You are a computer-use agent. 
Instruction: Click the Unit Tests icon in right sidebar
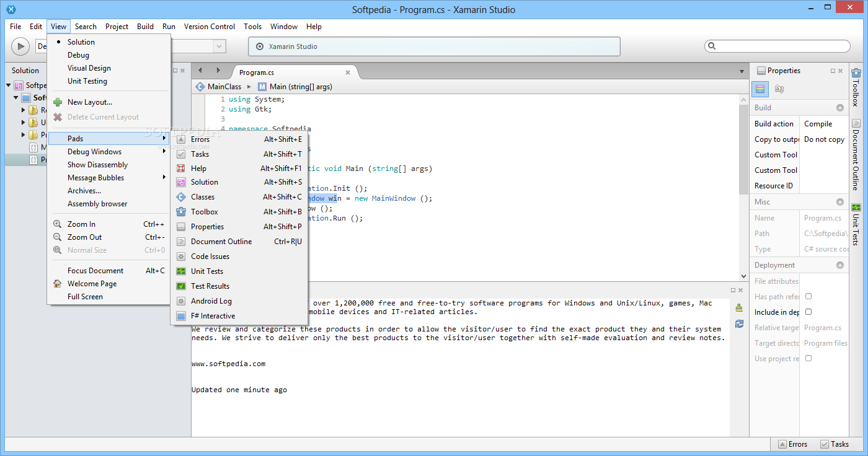(x=856, y=208)
